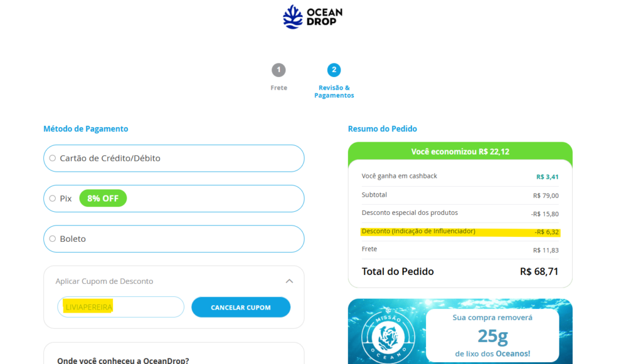This screenshot has width=626, height=364.
Task: Click the Ocean Drop logo
Action: tap(312, 16)
